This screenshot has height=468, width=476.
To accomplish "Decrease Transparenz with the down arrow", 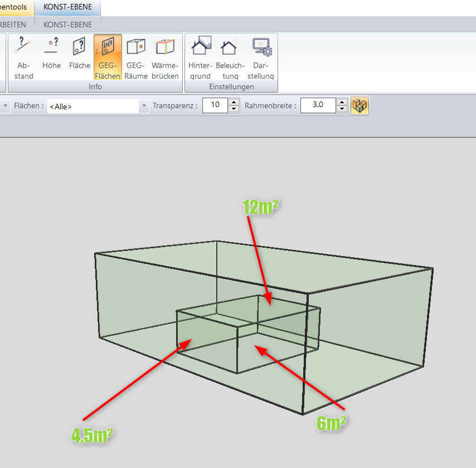I will tap(234, 109).
